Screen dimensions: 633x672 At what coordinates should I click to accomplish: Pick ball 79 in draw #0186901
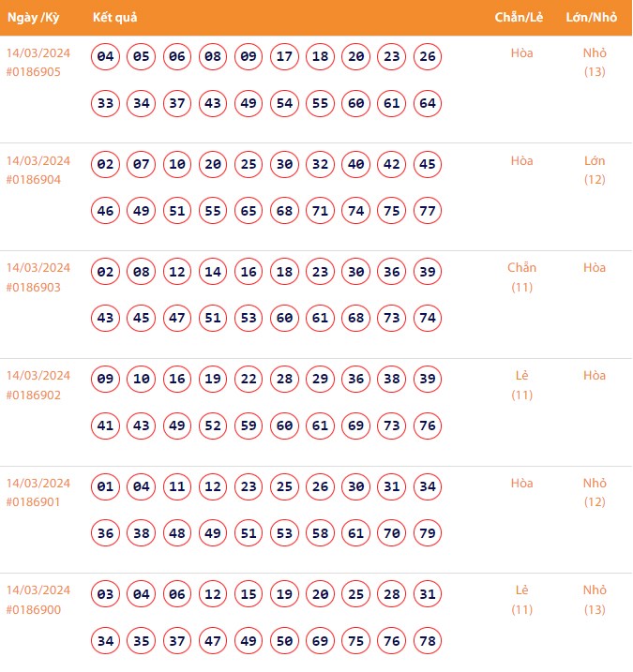(x=428, y=533)
